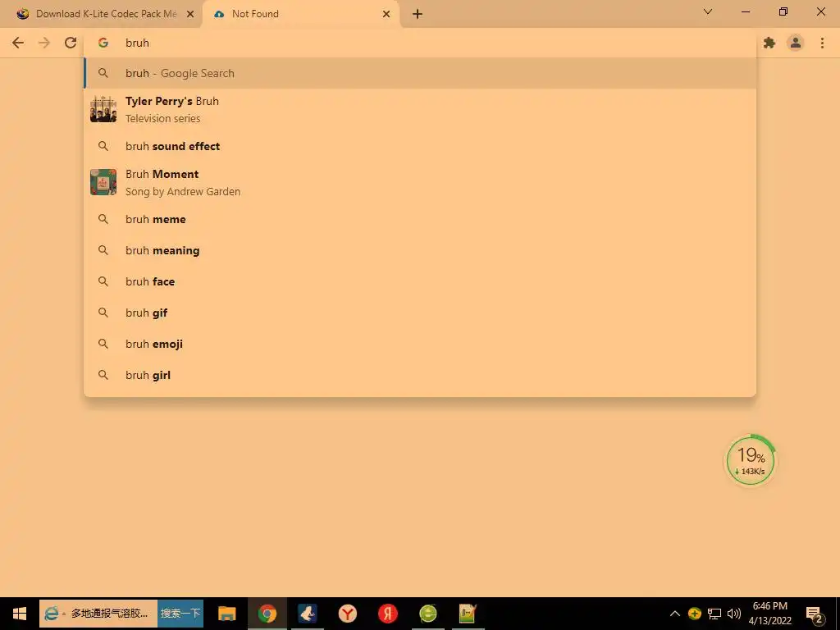Image resolution: width=840 pixels, height=630 pixels.
Task: Pick 'bruh girl' suggestion
Action: point(420,375)
